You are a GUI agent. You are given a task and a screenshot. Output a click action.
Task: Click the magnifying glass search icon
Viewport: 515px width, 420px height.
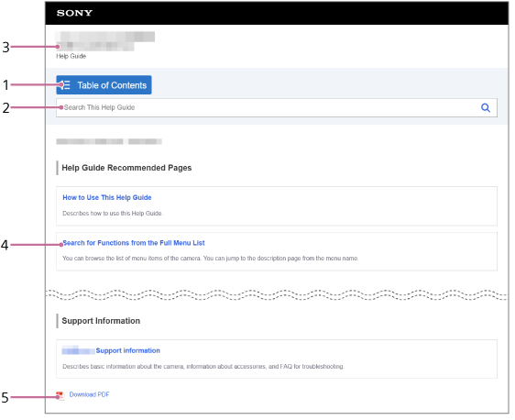[486, 107]
